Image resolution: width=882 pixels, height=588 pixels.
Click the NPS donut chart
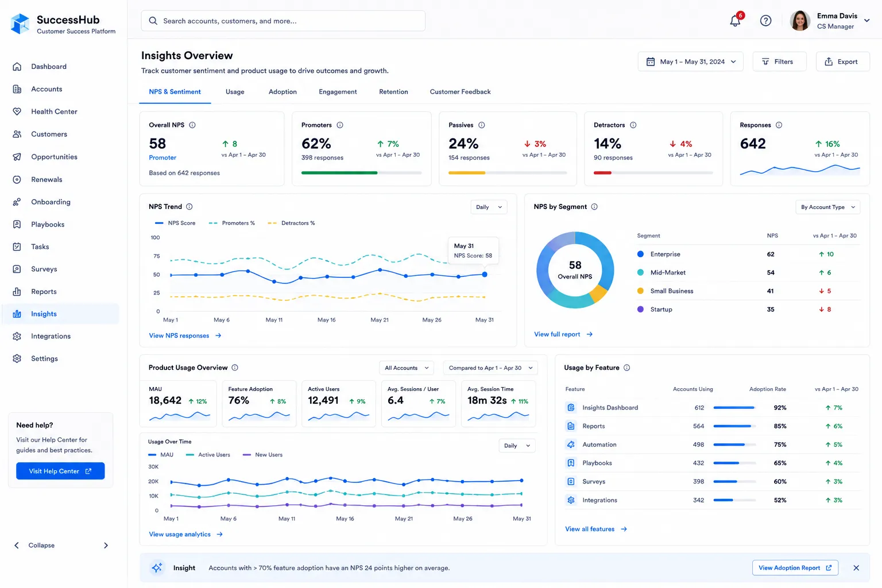click(575, 270)
